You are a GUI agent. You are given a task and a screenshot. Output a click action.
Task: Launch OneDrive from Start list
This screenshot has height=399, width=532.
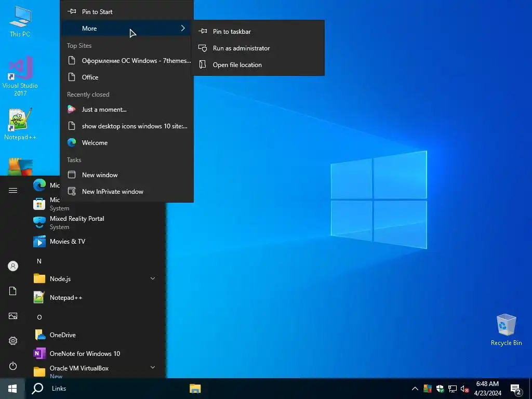(x=96, y=335)
